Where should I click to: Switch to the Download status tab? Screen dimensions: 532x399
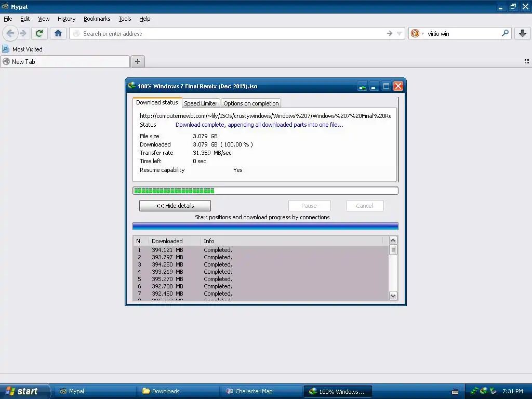click(157, 102)
